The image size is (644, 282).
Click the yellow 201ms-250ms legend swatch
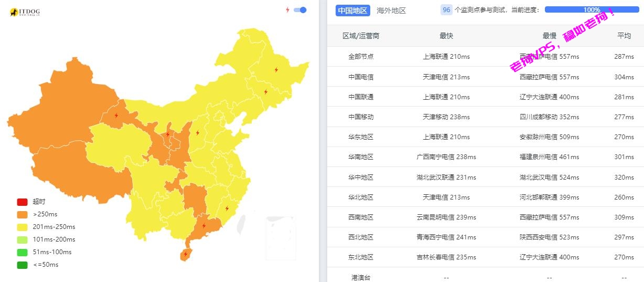click(22, 227)
